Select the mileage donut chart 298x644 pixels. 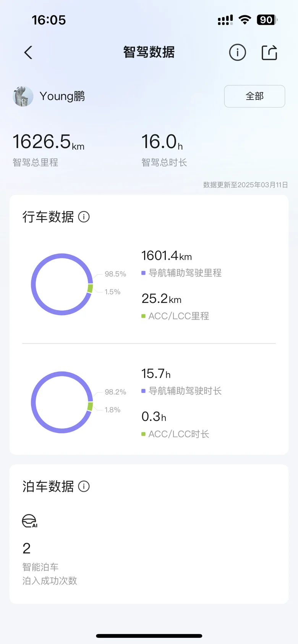pos(62,284)
